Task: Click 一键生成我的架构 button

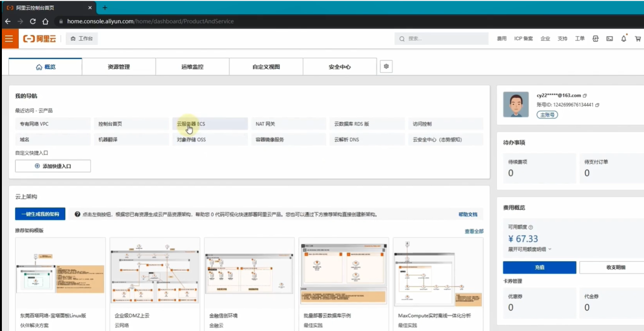Action: click(x=40, y=214)
